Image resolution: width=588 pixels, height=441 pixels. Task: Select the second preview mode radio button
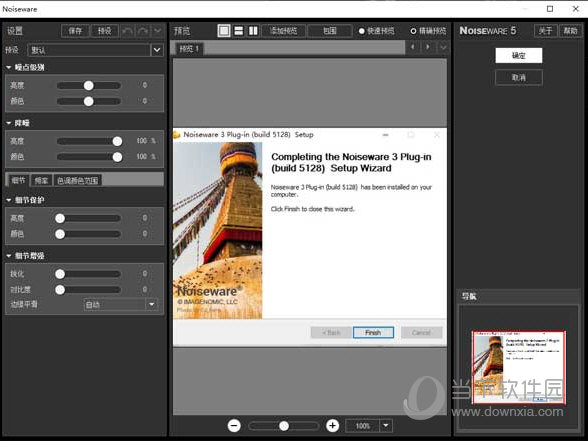point(413,31)
